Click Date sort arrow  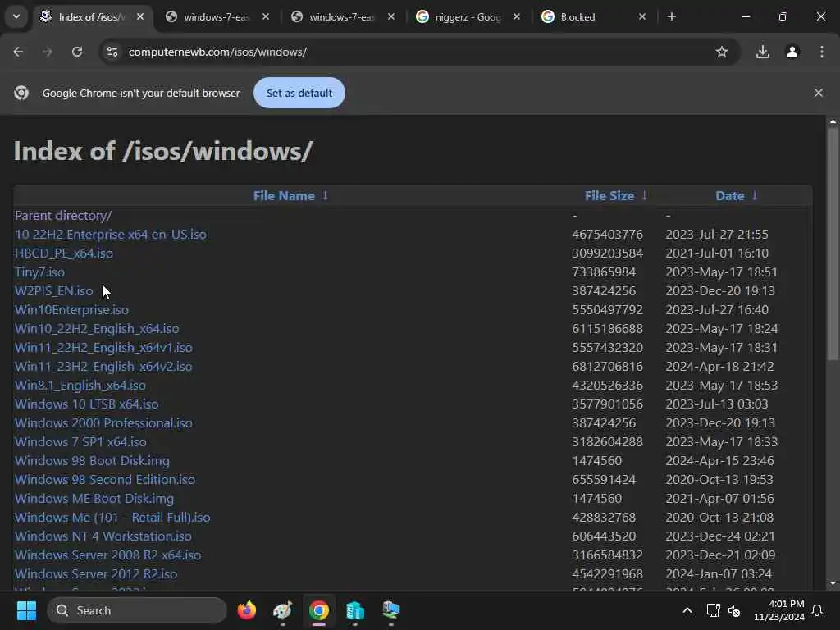coord(755,195)
